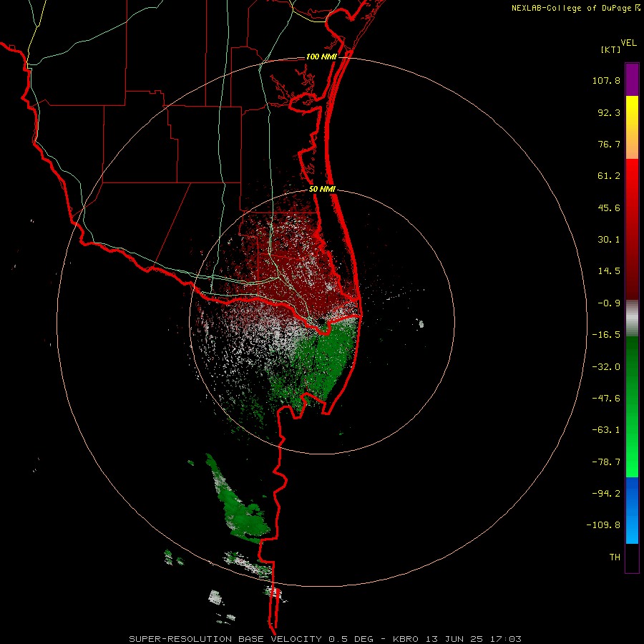The image size is (644, 644).
Task: Select the 92.3 knot scale value
Action: (x=609, y=112)
